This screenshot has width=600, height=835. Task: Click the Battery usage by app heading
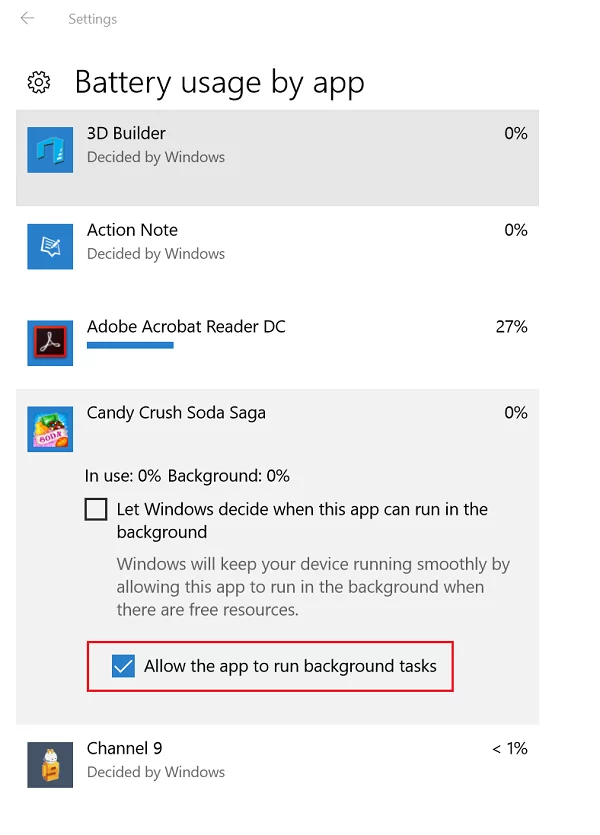219,82
